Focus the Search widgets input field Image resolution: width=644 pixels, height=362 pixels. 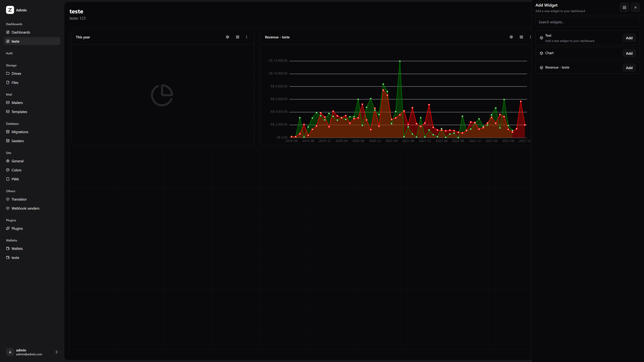pyautogui.click(x=587, y=22)
